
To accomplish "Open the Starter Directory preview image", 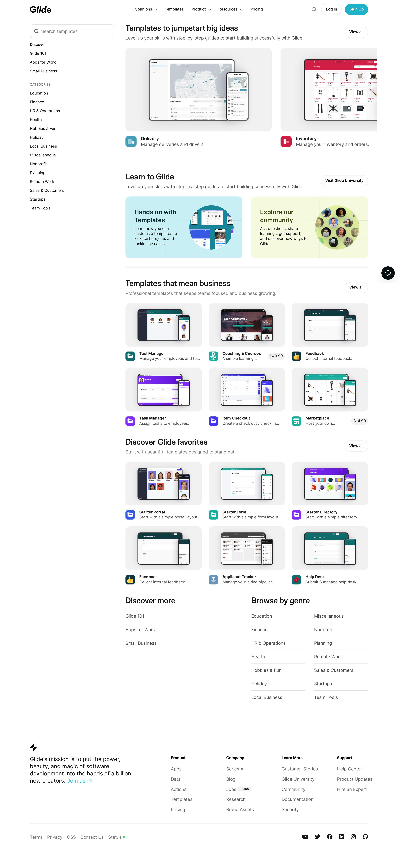I will click(330, 483).
